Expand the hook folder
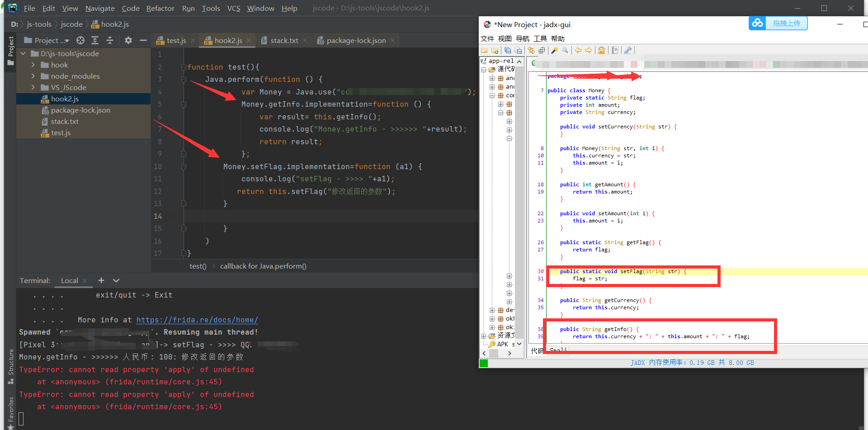The image size is (868, 430). (33, 65)
